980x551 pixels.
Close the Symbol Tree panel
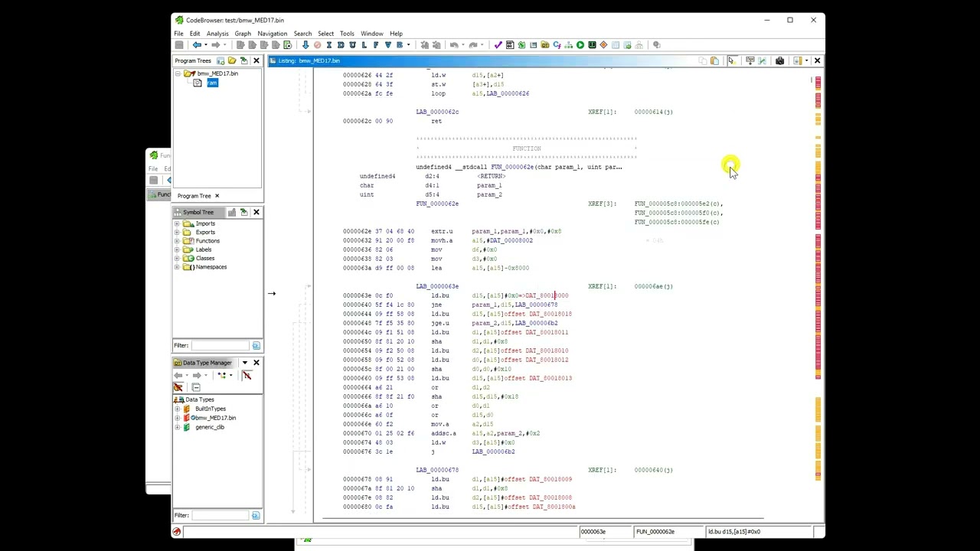[x=256, y=212]
